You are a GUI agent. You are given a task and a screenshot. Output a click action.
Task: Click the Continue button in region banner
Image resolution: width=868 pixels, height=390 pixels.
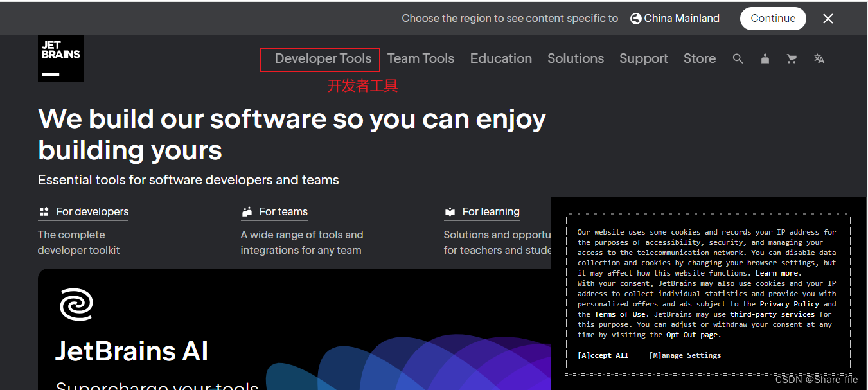773,19
